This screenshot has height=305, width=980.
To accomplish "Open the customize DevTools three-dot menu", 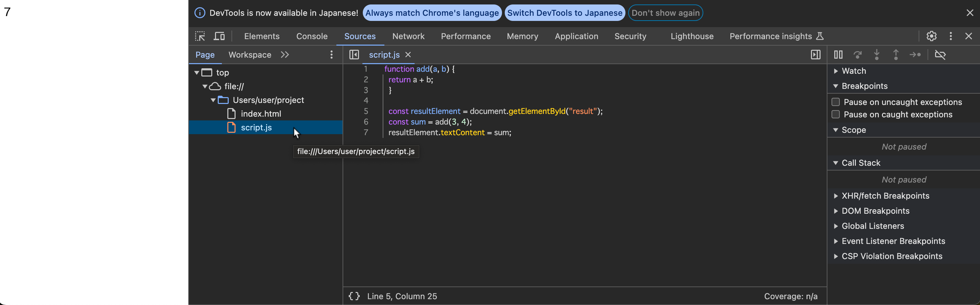I will point(950,36).
